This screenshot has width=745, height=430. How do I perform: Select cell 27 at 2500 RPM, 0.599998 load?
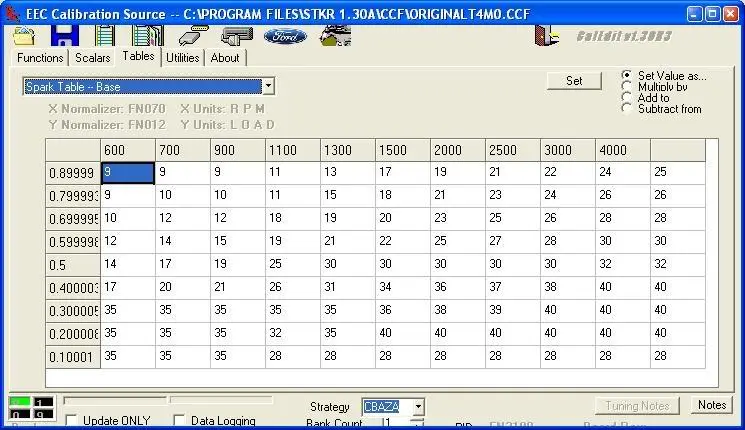pyautogui.click(x=513, y=241)
